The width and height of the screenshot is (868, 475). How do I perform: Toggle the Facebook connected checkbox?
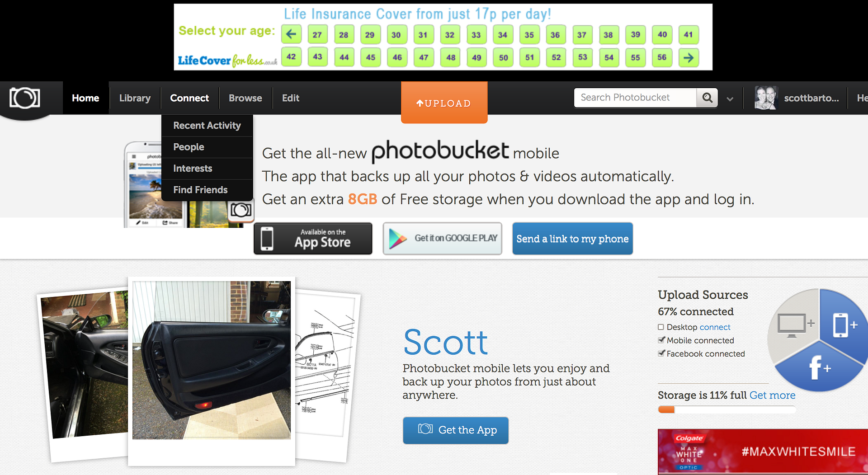(661, 353)
